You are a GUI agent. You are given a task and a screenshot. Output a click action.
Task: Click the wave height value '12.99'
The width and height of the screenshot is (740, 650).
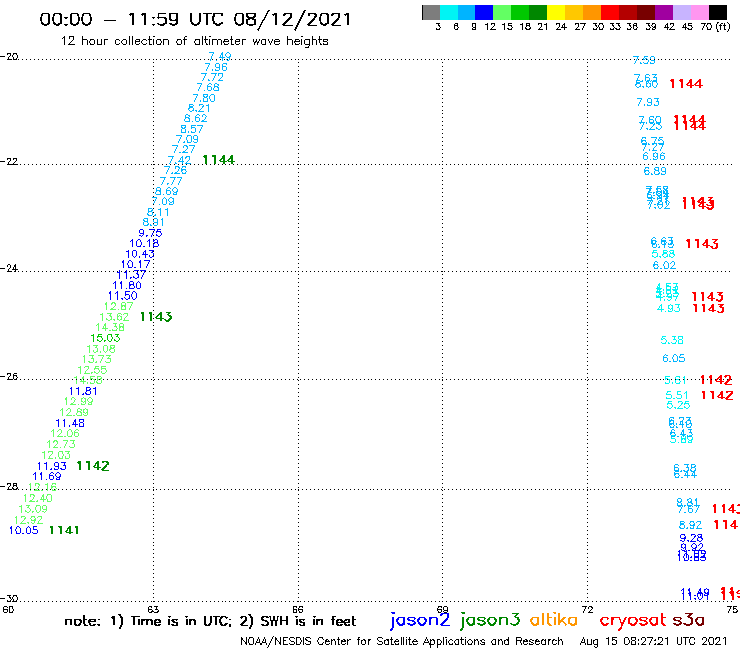79,401
